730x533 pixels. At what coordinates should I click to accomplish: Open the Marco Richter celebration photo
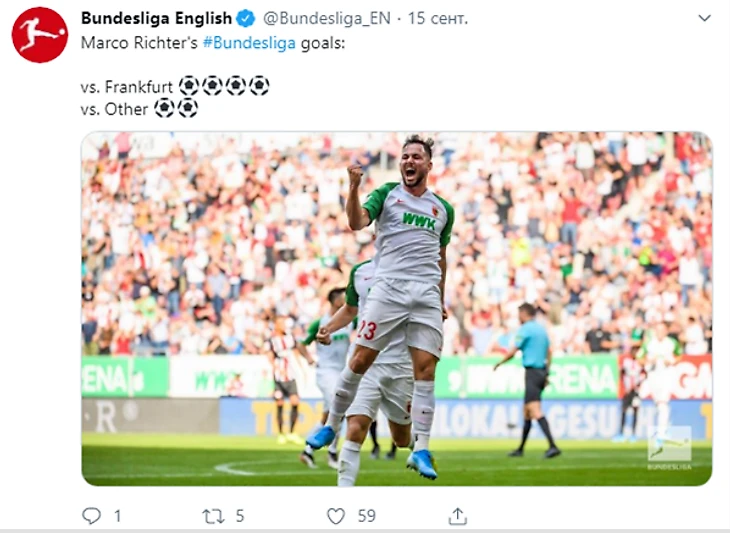[x=397, y=309]
